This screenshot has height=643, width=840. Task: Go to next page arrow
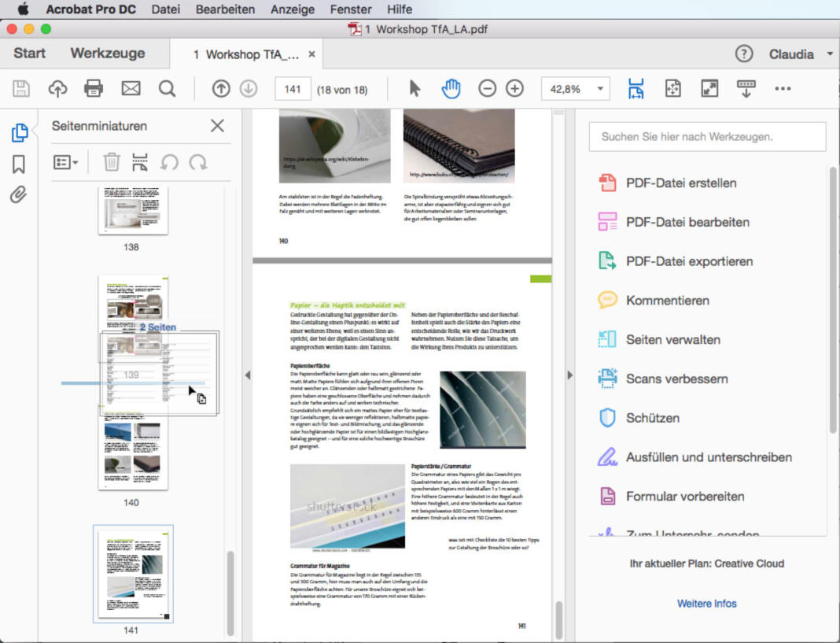(x=248, y=88)
